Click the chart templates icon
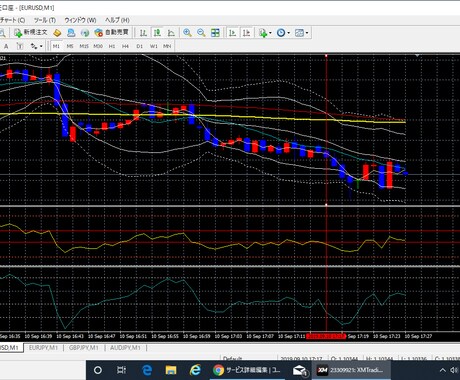The height and width of the screenshot is (380, 460). pyautogui.click(x=299, y=33)
